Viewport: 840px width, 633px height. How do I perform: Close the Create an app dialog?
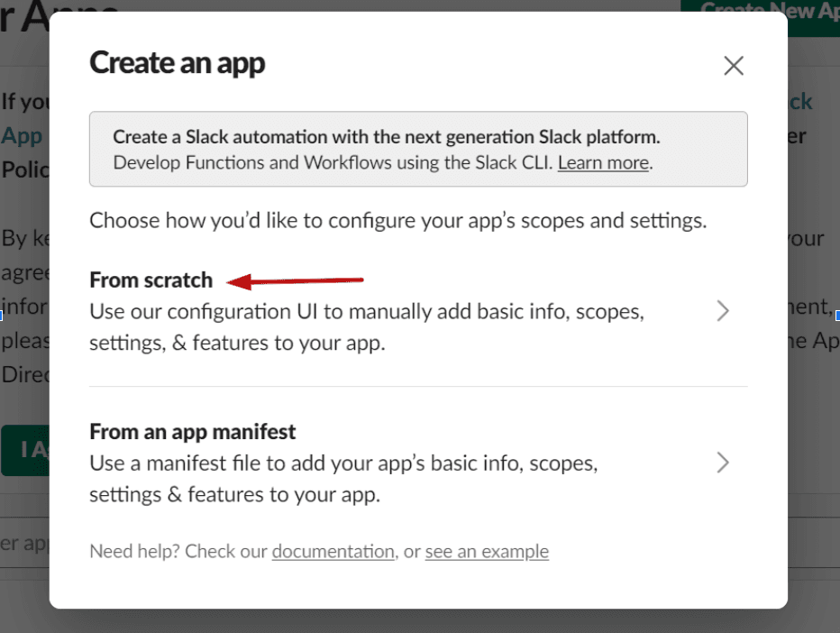tap(734, 66)
